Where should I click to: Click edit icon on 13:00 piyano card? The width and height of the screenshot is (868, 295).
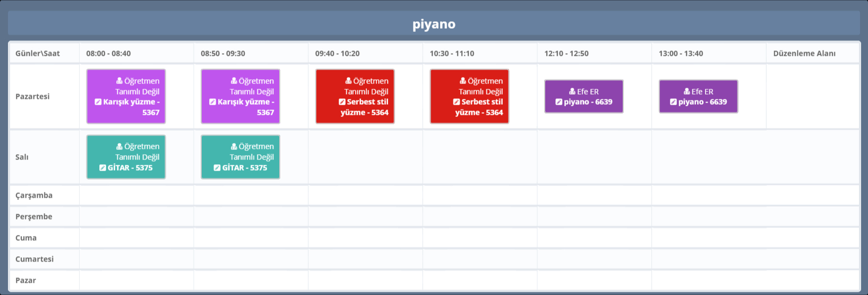pyautogui.click(x=674, y=102)
